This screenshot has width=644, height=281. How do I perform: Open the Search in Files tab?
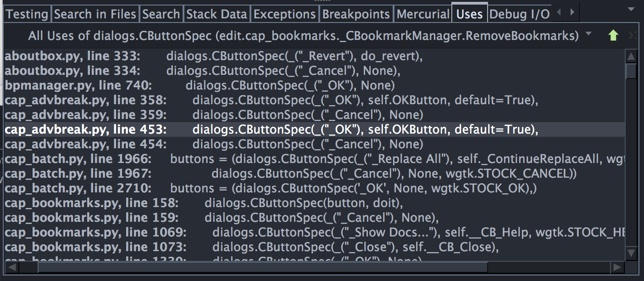coord(95,14)
